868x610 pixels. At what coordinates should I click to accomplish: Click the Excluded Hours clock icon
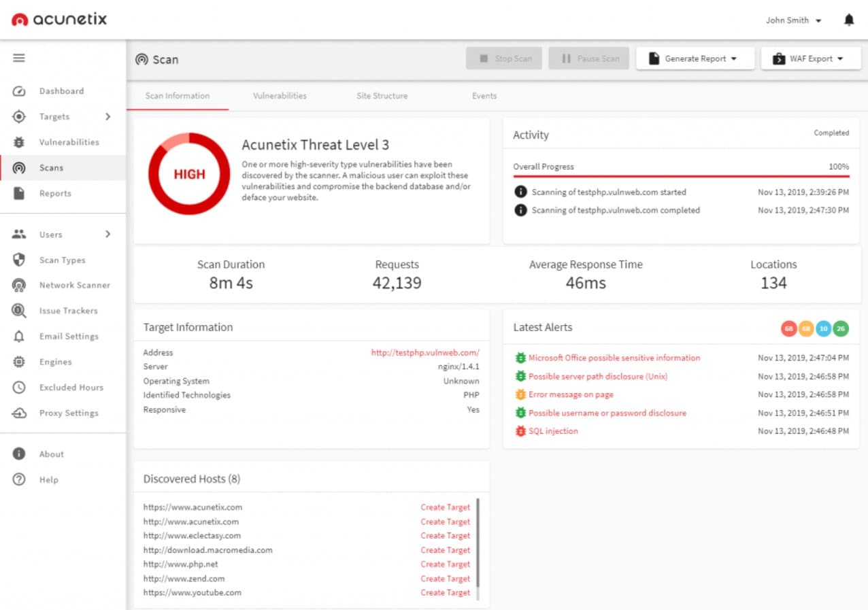[x=19, y=387]
